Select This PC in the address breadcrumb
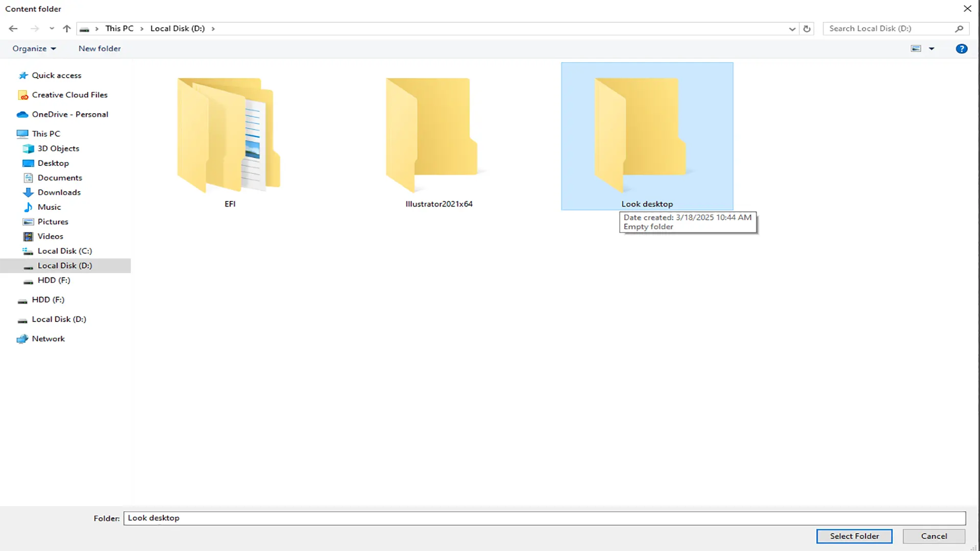Screen dimensions: 980x551 point(119,29)
